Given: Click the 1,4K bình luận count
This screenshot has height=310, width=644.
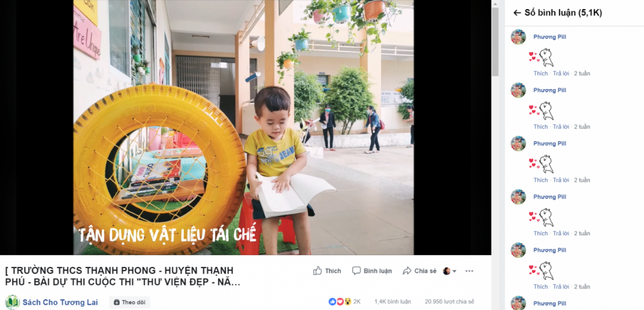Looking at the screenshot, I should pyautogui.click(x=393, y=302).
